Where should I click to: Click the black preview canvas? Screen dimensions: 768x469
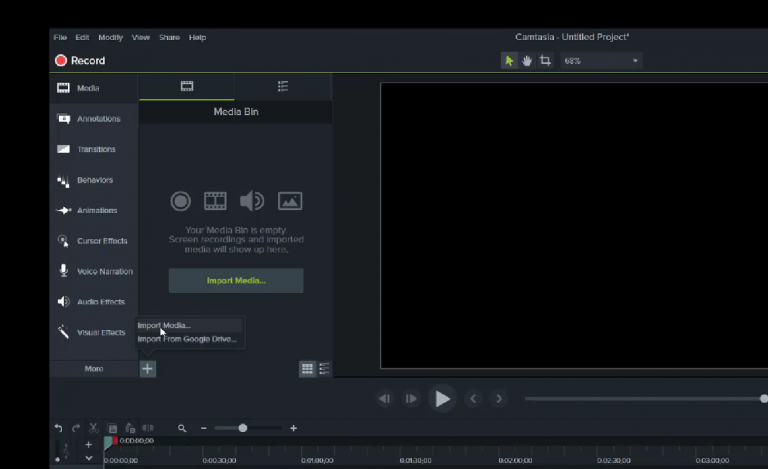click(x=574, y=225)
